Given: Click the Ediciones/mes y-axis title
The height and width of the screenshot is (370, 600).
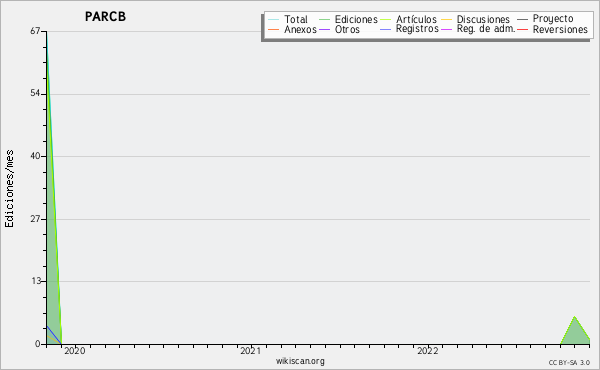Looking at the screenshot, I should (x=9, y=189).
